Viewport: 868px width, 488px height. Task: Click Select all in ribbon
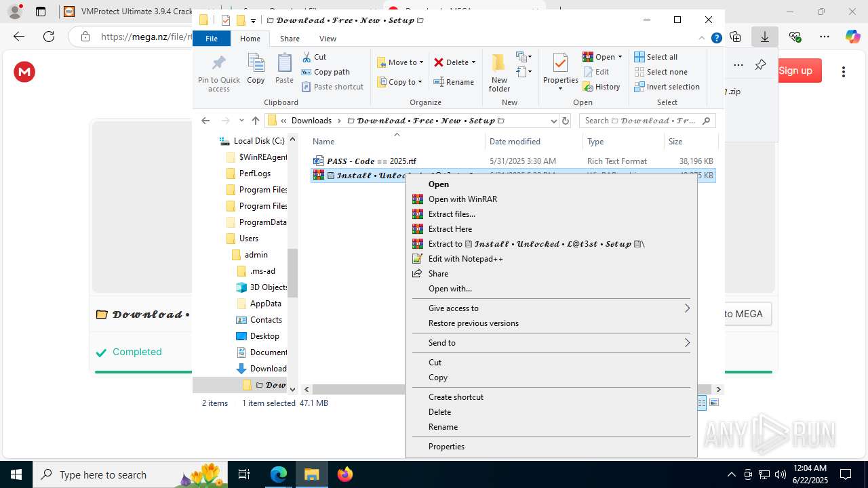(x=656, y=57)
